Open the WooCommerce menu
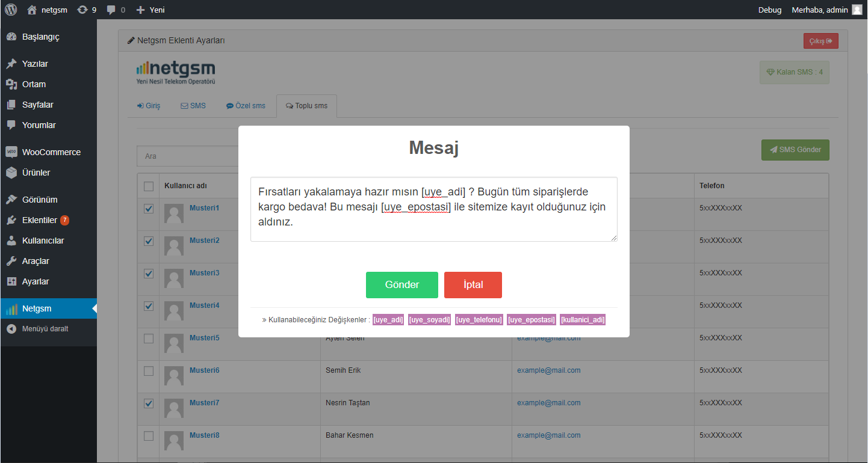868x463 pixels. [48, 152]
